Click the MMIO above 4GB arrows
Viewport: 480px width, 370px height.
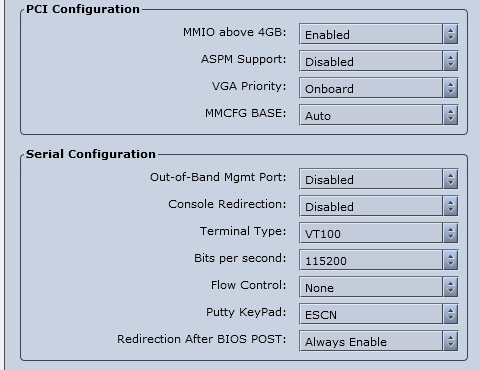451,34
